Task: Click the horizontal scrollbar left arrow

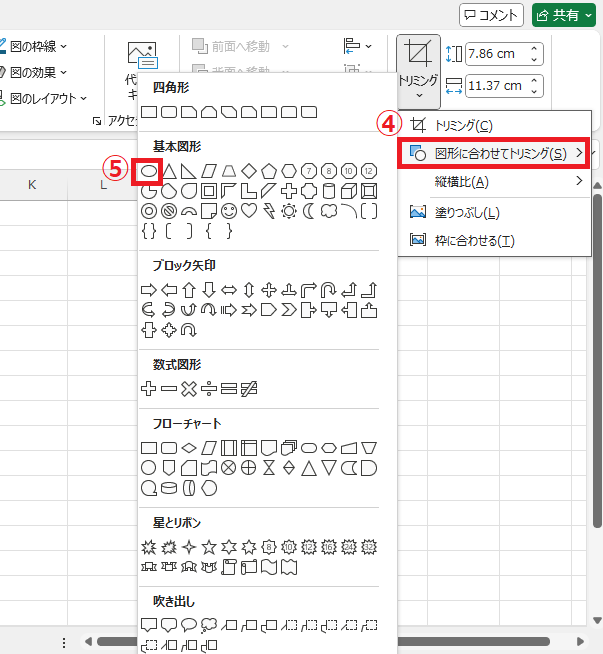Action: tap(88, 641)
